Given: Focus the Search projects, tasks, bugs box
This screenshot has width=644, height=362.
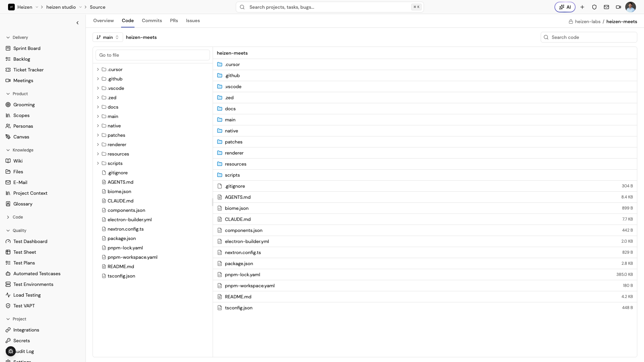Looking at the screenshot, I should point(330,7).
